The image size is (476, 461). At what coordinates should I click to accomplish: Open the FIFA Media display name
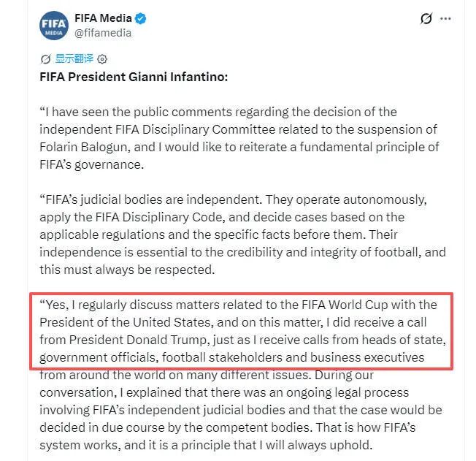click(x=103, y=18)
